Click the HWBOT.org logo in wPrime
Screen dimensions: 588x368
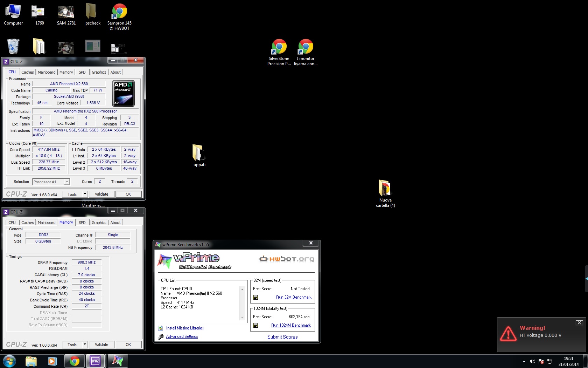[x=286, y=259]
